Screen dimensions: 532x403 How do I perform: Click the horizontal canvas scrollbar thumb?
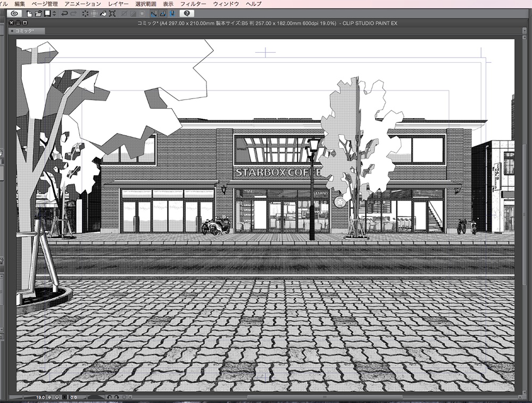point(325,397)
